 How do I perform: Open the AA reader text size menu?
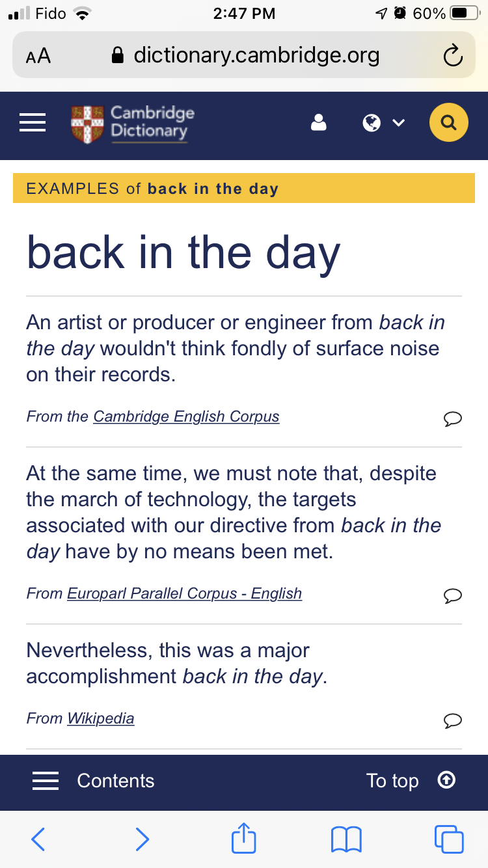pos(38,56)
